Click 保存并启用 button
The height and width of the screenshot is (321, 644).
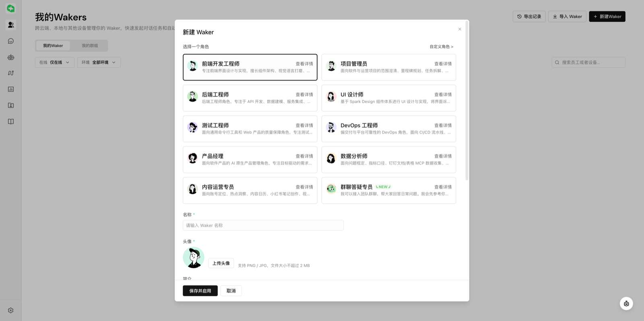(200, 291)
